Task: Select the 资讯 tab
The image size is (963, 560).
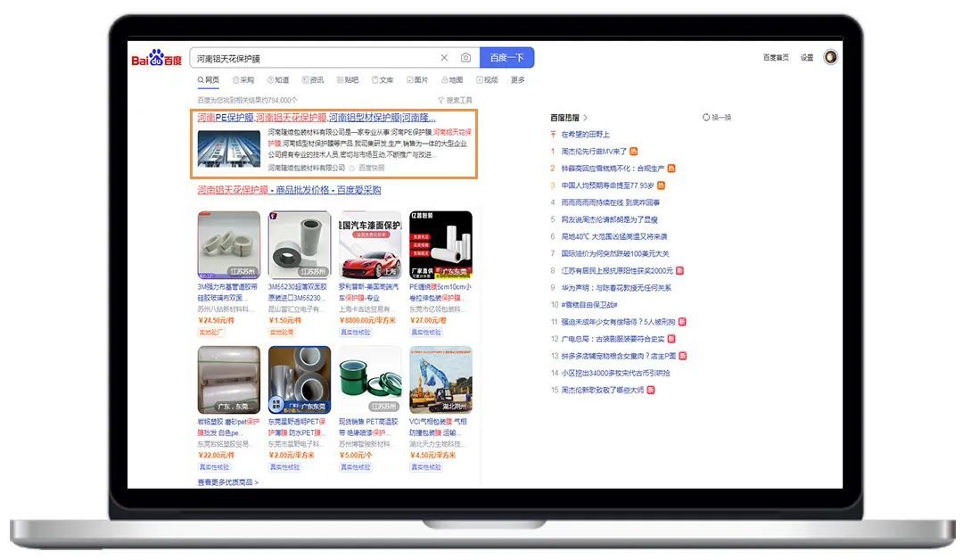Action: pos(313,80)
